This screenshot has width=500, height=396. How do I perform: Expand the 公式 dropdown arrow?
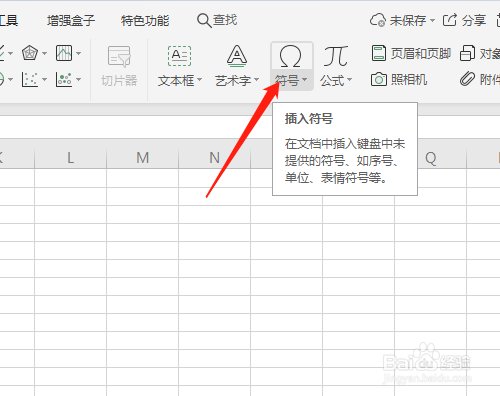click(x=349, y=80)
